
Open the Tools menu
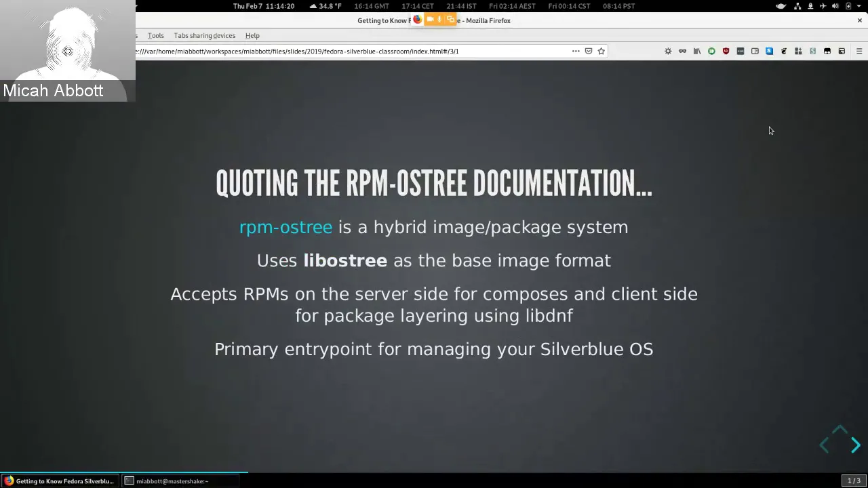[x=156, y=35]
